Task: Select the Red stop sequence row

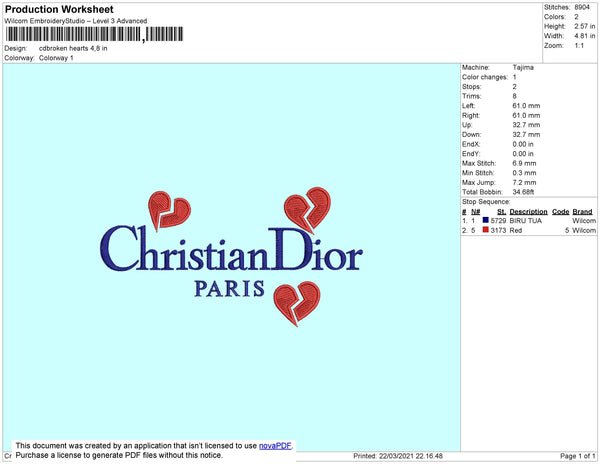Action: pos(529,230)
